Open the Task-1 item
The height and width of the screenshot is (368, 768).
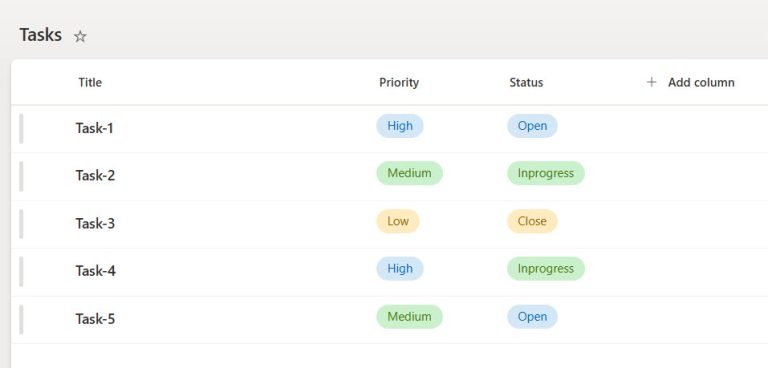(95, 128)
